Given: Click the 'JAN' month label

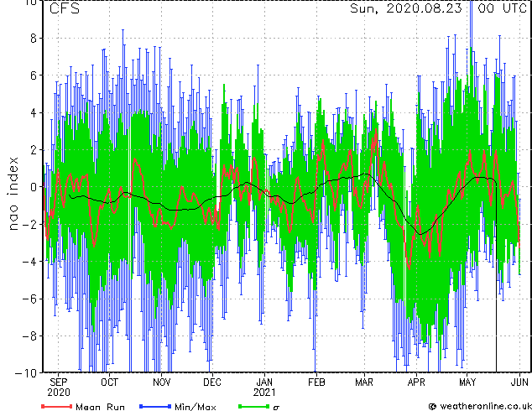Looking at the screenshot, I should (x=264, y=382).
